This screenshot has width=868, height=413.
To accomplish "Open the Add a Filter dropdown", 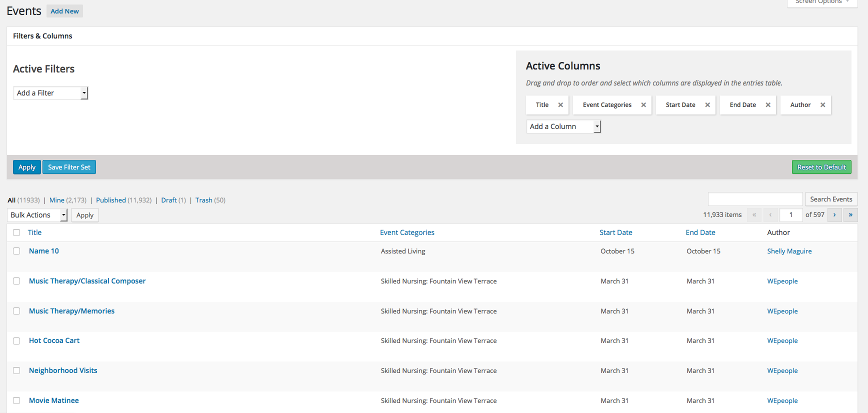I will tap(50, 93).
